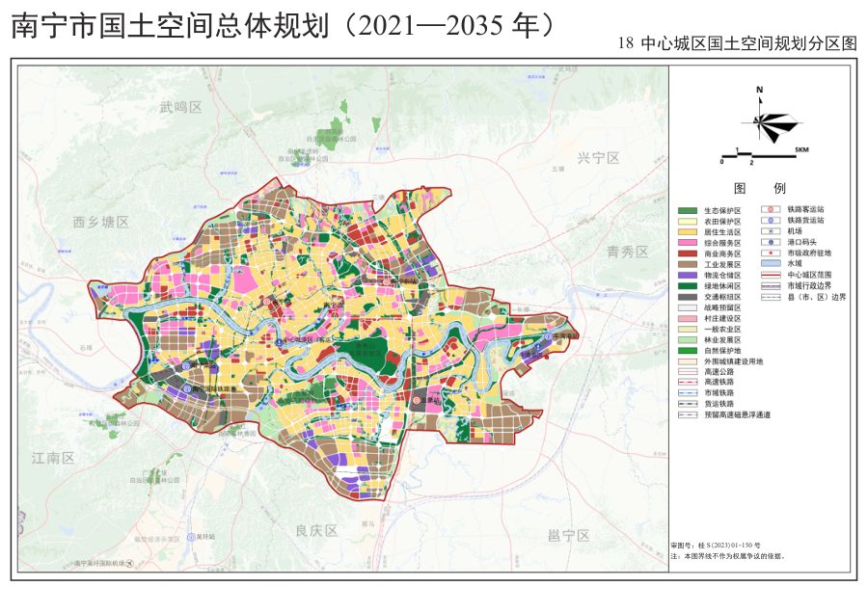Click the 高速公路 line symbol in legend
Image resolution: width=868 pixels, height=613 pixels.
pyautogui.click(x=688, y=372)
